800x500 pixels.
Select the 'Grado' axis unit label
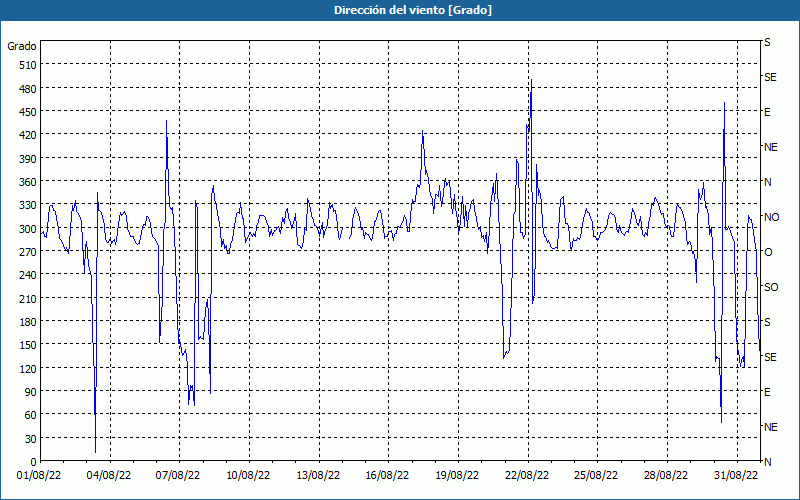click(x=22, y=46)
